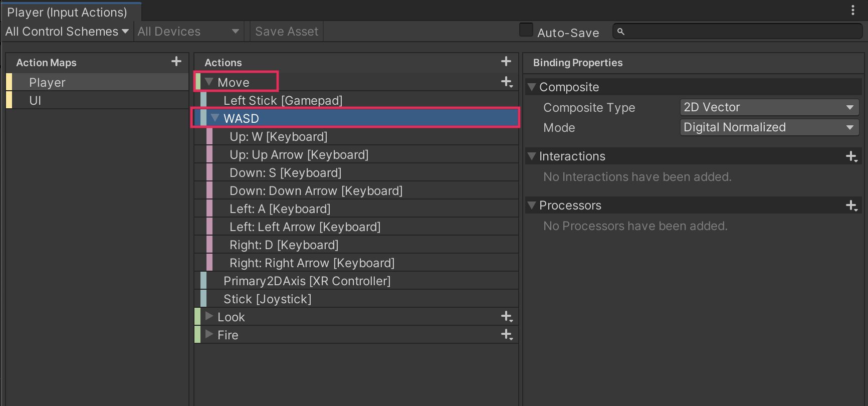This screenshot has width=868, height=406.
Task: Open the All Control Schemes dropdown
Action: pos(67,32)
